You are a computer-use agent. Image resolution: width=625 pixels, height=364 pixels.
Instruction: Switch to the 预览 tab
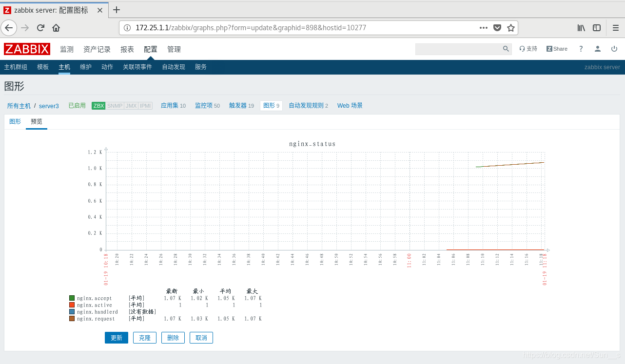click(x=37, y=122)
